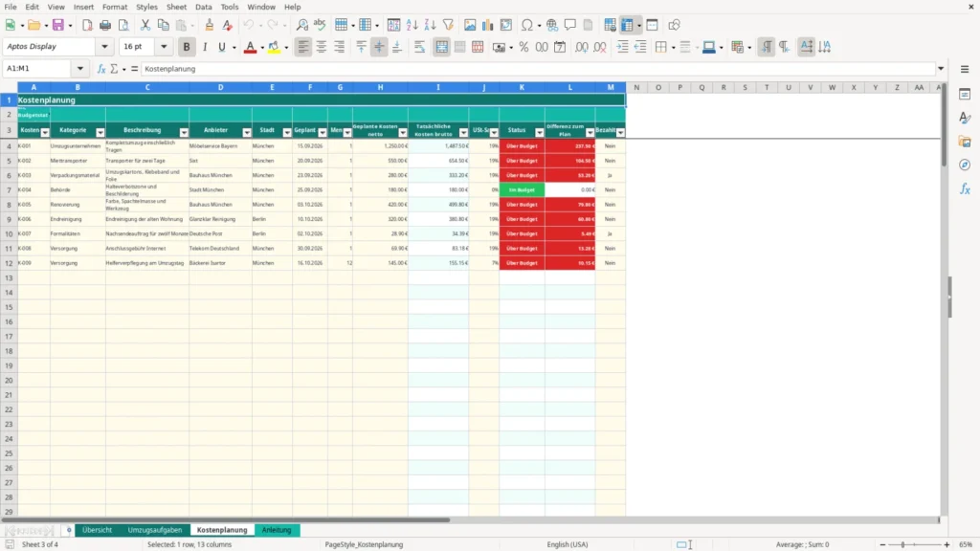
Task: Switch to the Übersicht sheet tab
Action: pos(97,530)
